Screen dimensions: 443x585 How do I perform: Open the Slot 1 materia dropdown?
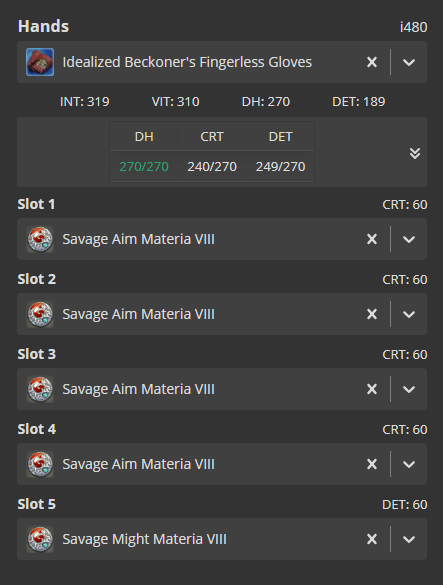coord(409,239)
